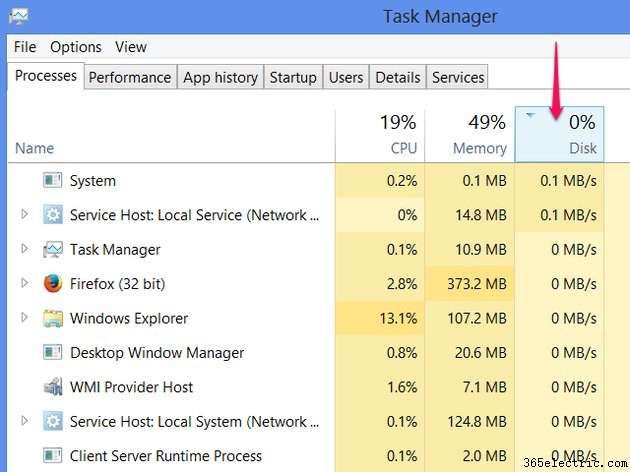The width and height of the screenshot is (630, 472).
Task: Click the 14.8 MB memory cell
Action: pyautogui.click(x=470, y=215)
